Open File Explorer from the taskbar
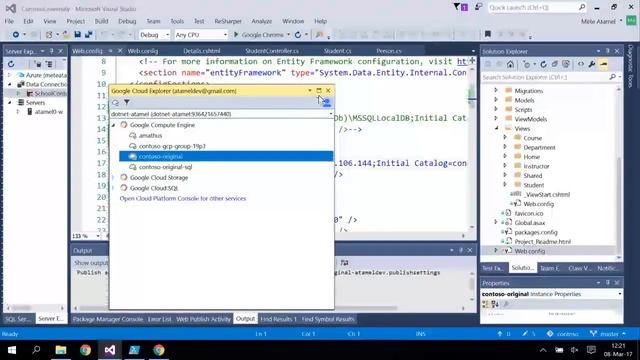 pos(61,350)
